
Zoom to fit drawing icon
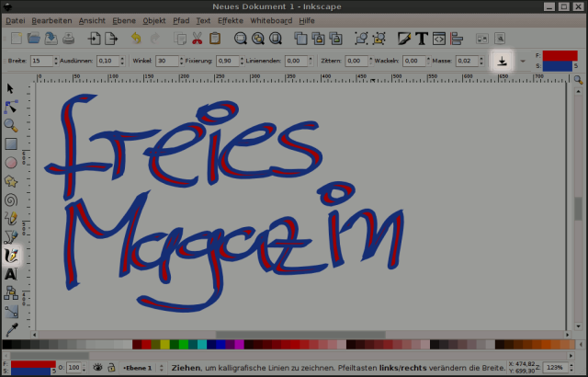(x=258, y=39)
